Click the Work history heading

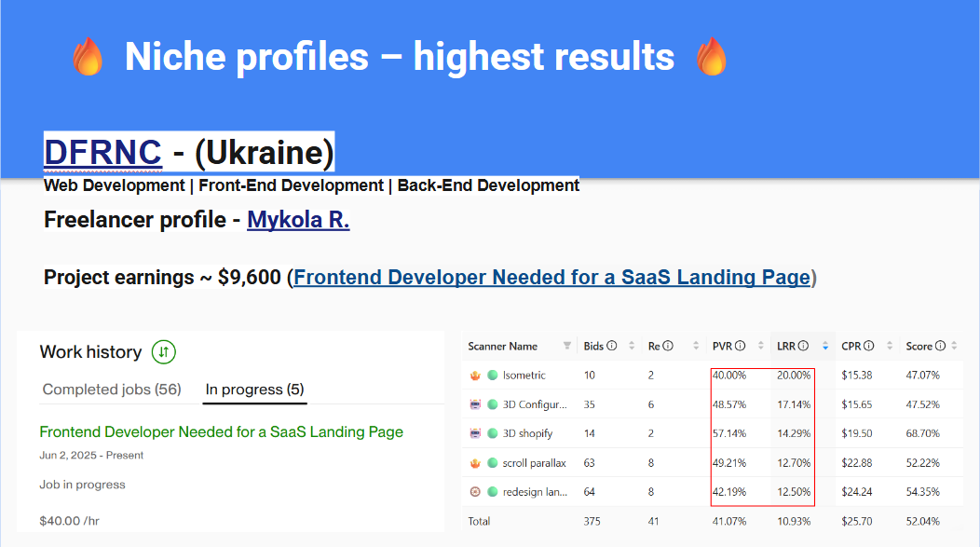pos(90,352)
